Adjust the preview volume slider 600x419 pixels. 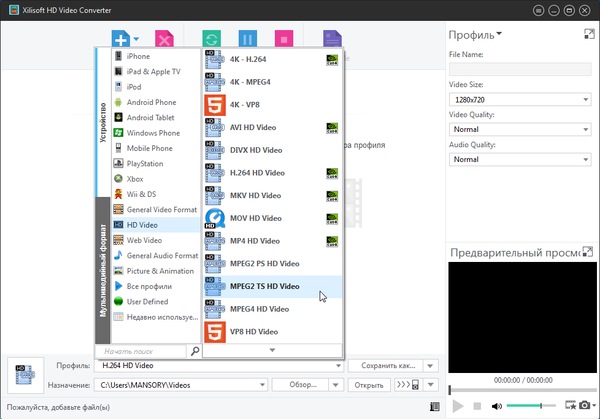pyautogui.click(x=530, y=405)
